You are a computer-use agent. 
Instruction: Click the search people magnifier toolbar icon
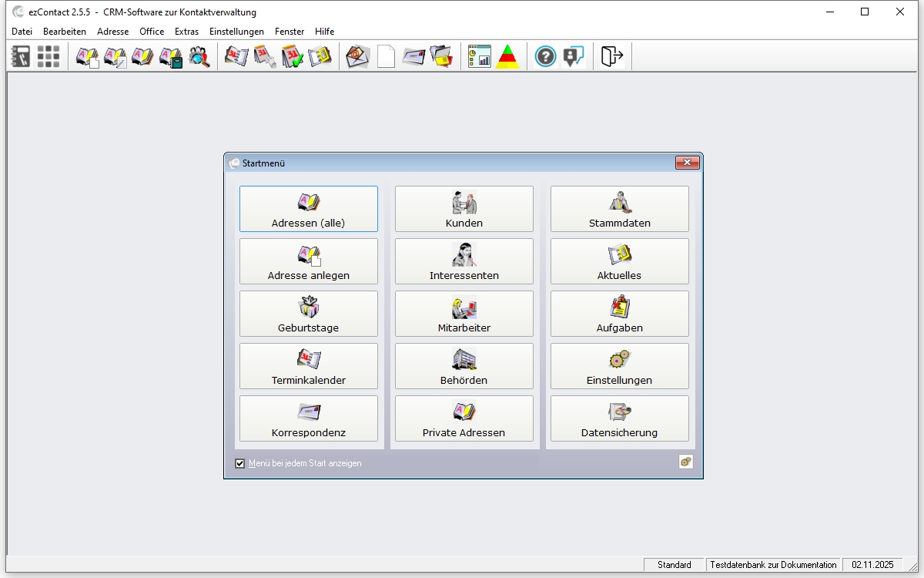tap(199, 56)
